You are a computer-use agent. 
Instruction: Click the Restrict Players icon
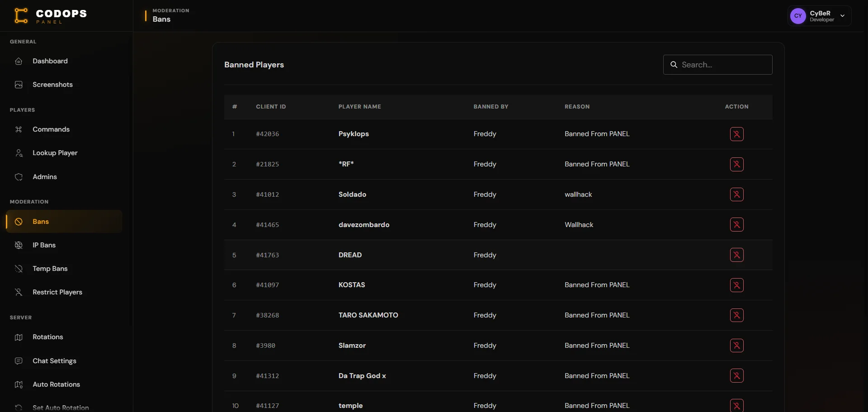(19, 292)
